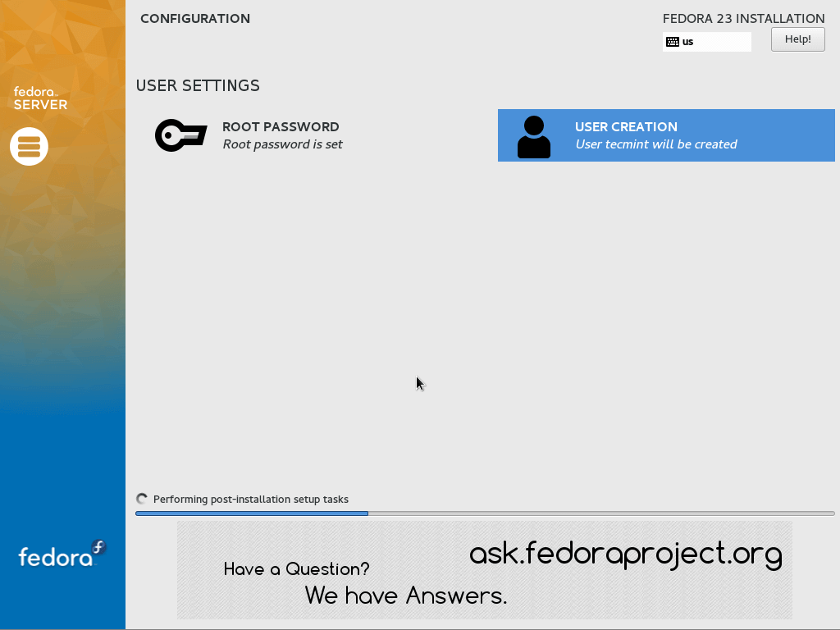Click the keyboard layout icon next to us

point(673,42)
